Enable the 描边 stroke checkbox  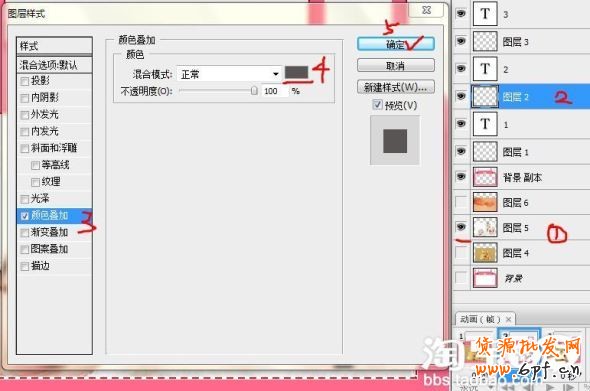coord(25,266)
